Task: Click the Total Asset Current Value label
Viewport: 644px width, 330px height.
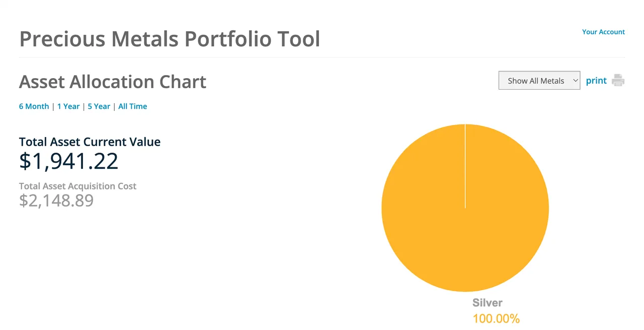Action: (x=90, y=142)
